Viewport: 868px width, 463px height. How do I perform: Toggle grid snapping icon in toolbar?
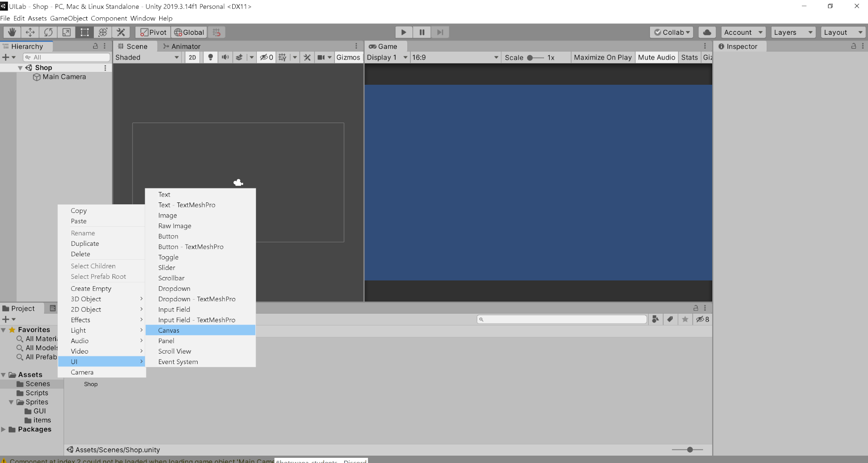[x=216, y=32]
